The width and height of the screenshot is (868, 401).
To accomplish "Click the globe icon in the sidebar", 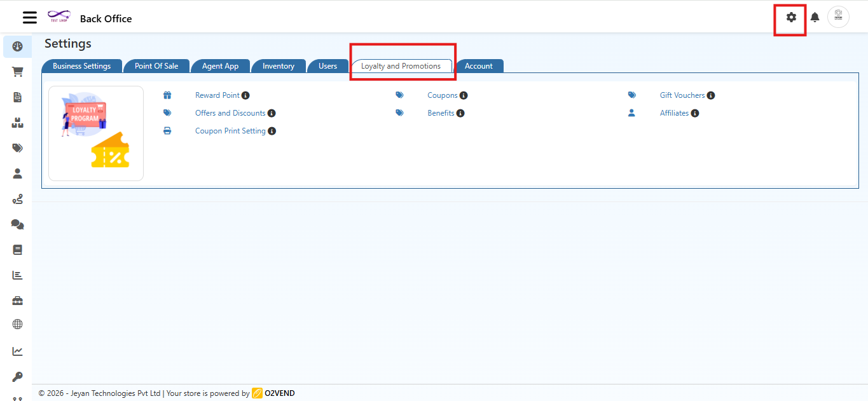I will click(17, 324).
